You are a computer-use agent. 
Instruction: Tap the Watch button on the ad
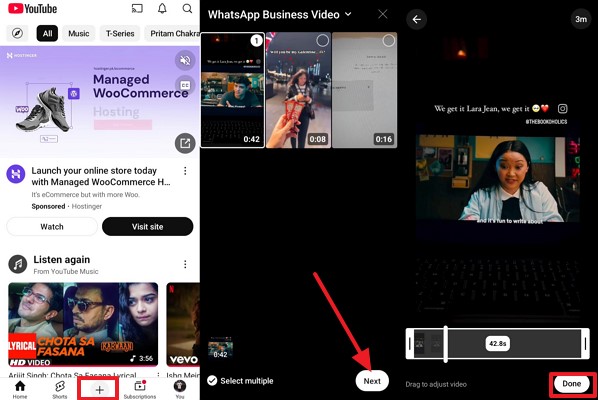click(52, 227)
